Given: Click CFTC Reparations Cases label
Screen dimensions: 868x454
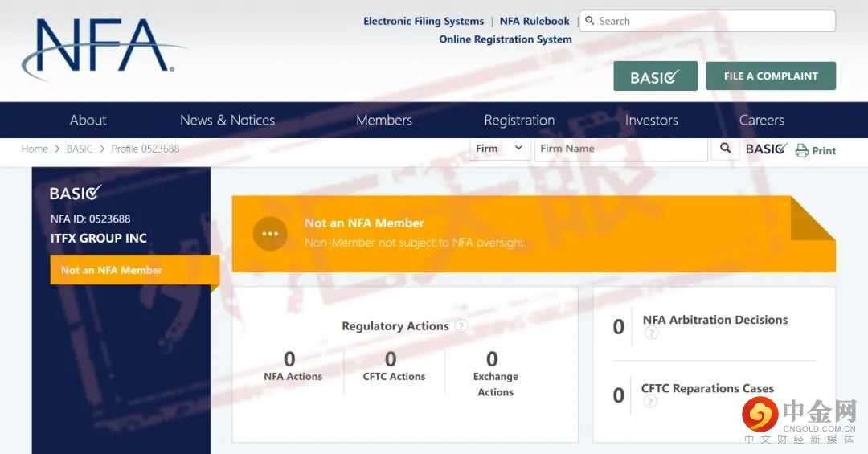Looking at the screenshot, I should (707, 388).
